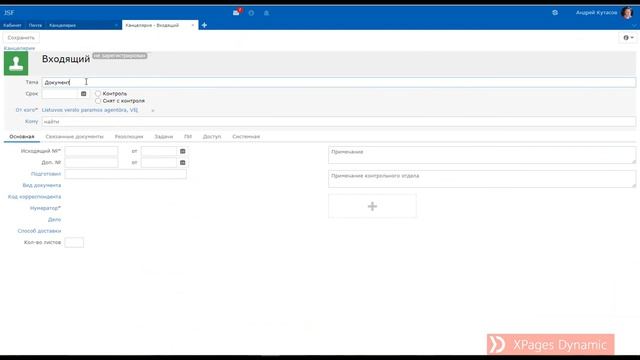The width and height of the screenshot is (640, 360).
Task: Click the Сохранить button
Action: point(21,38)
